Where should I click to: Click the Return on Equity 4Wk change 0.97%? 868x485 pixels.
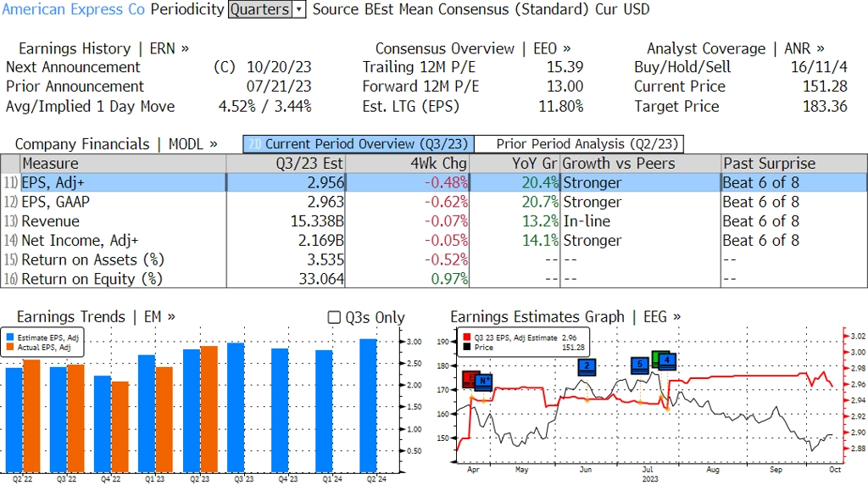tap(449, 279)
